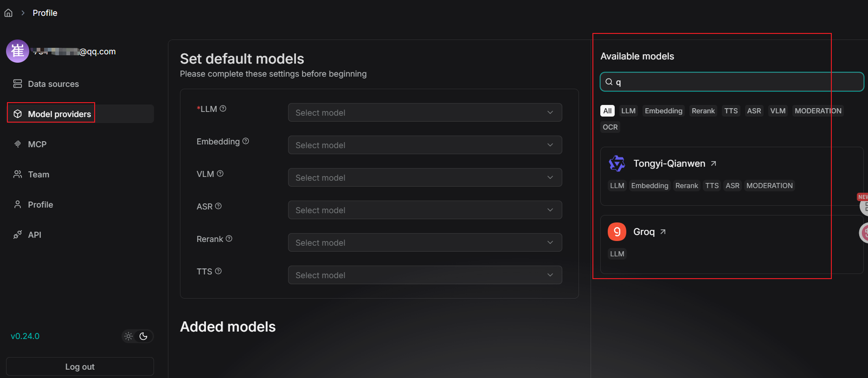Select the All filter tag

[608, 111]
